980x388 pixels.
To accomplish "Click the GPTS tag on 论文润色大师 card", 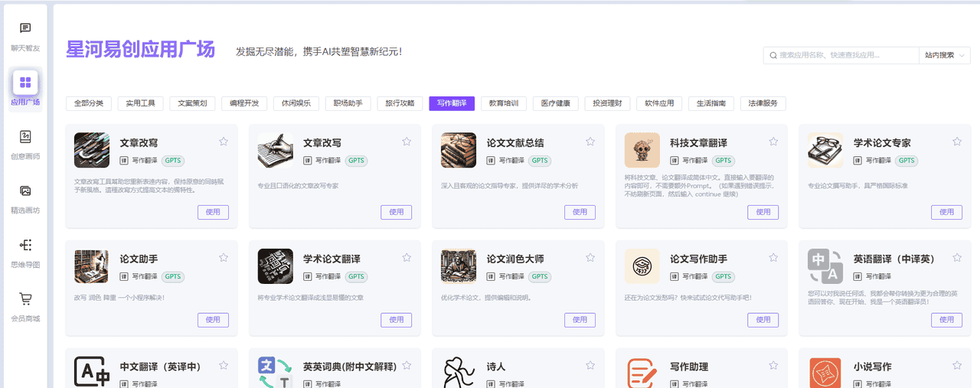I will point(540,277).
